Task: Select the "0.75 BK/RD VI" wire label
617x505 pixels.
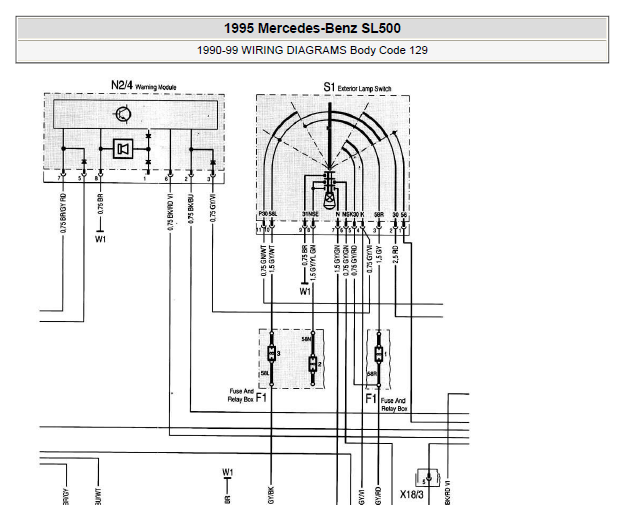Action: (170, 212)
